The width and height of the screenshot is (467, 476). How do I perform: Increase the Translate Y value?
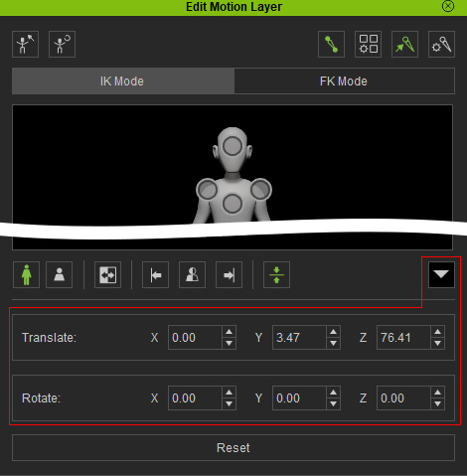tap(333, 332)
